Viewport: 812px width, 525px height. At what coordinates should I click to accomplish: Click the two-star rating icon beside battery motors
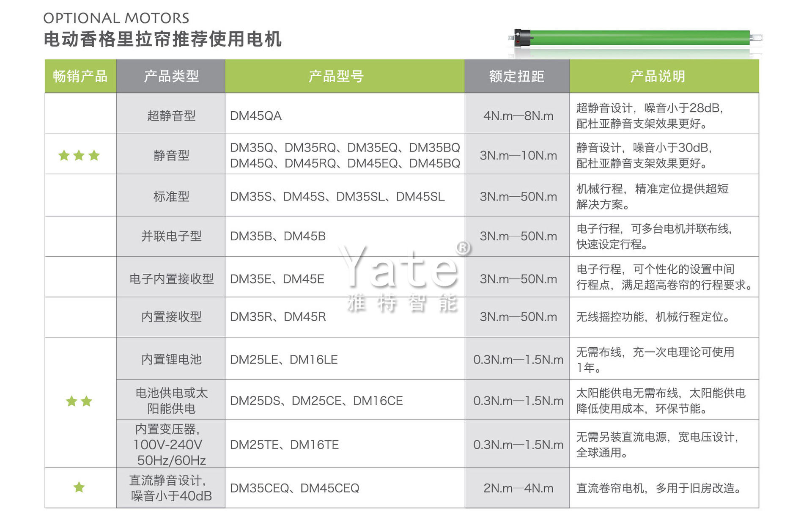pyautogui.click(x=79, y=401)
